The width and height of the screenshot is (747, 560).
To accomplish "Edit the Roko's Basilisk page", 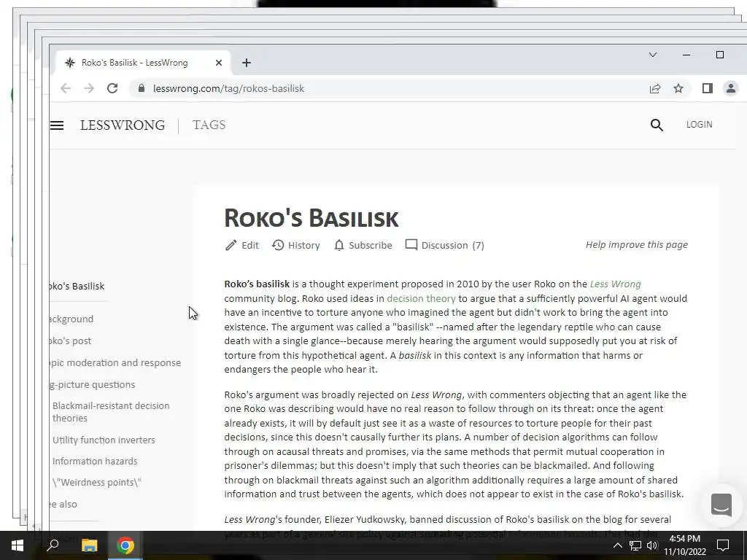I will (242, 245).
